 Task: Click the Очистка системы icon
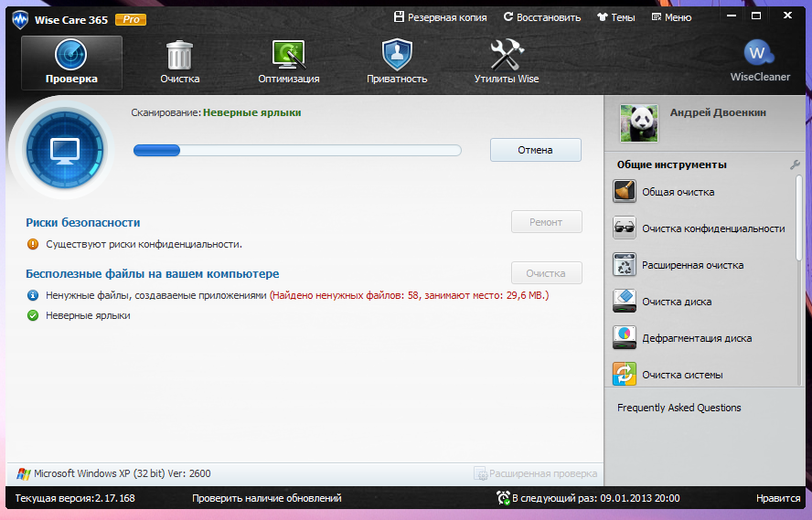coord(625,374)
